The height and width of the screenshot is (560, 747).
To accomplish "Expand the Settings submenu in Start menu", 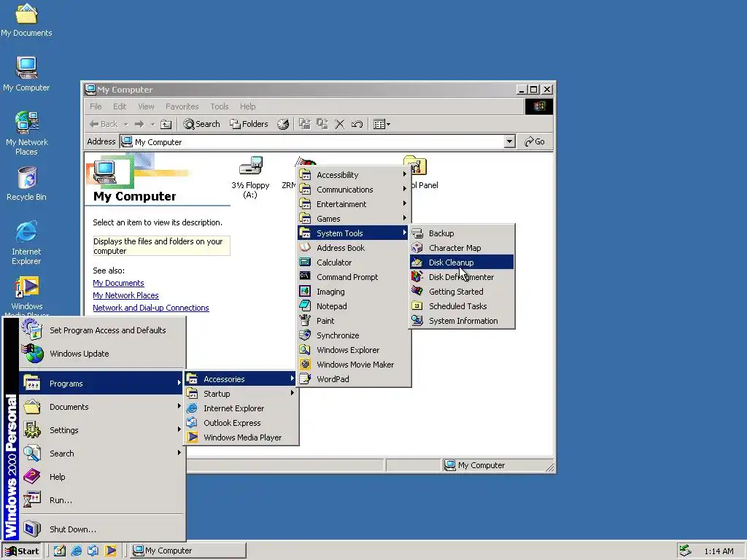I will pos(102,430).
